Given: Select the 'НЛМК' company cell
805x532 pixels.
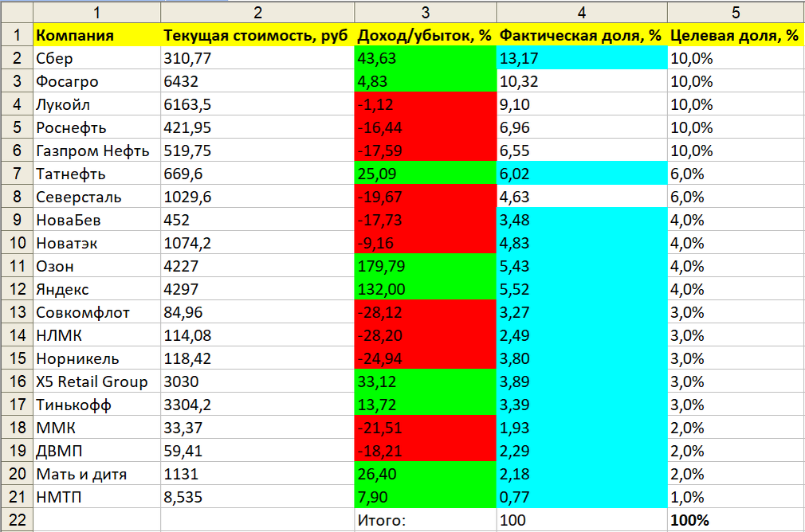Looking at the screenshot, I should pos(96,335).
